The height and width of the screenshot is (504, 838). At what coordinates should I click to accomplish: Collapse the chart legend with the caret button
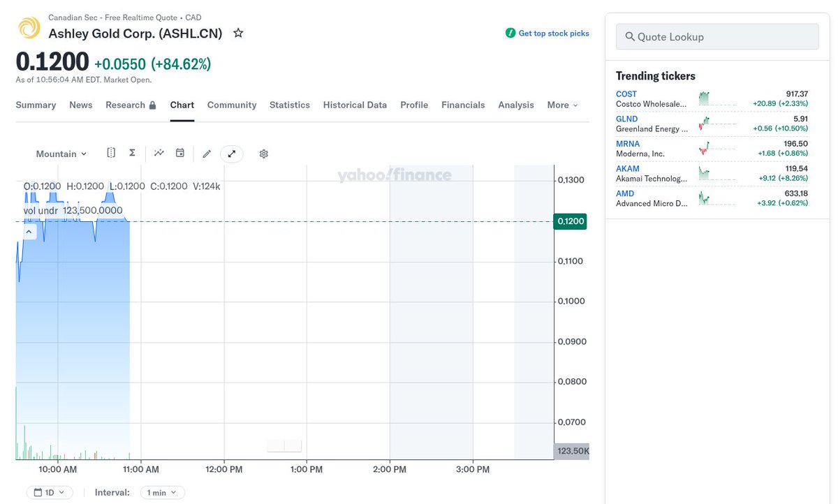(x=29, y=232)
